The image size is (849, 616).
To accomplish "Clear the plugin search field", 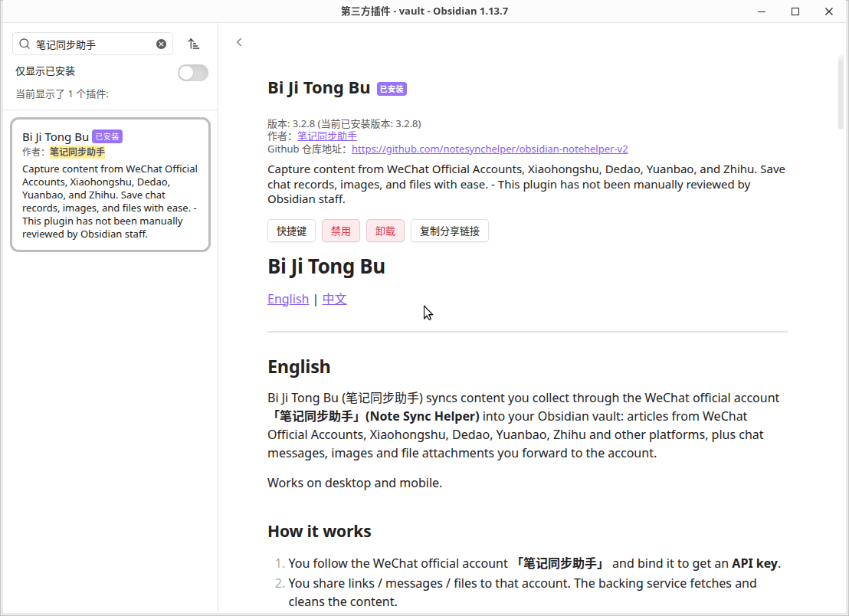I will (x=162, y=44).
